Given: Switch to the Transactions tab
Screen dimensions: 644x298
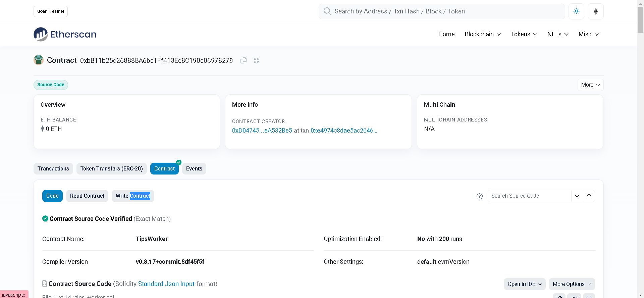Looking at the screenshot, I should pyautogui.click(x=53, y=168).
